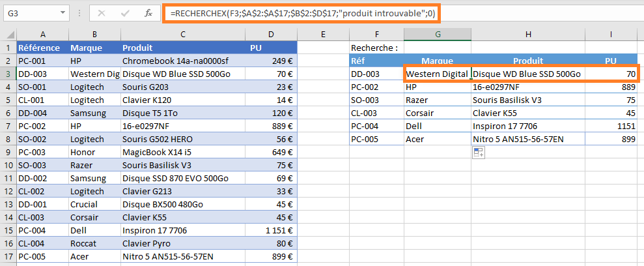Select cell Souris G203
This screenshot has width=644, height=266.
tap(183, 87)
